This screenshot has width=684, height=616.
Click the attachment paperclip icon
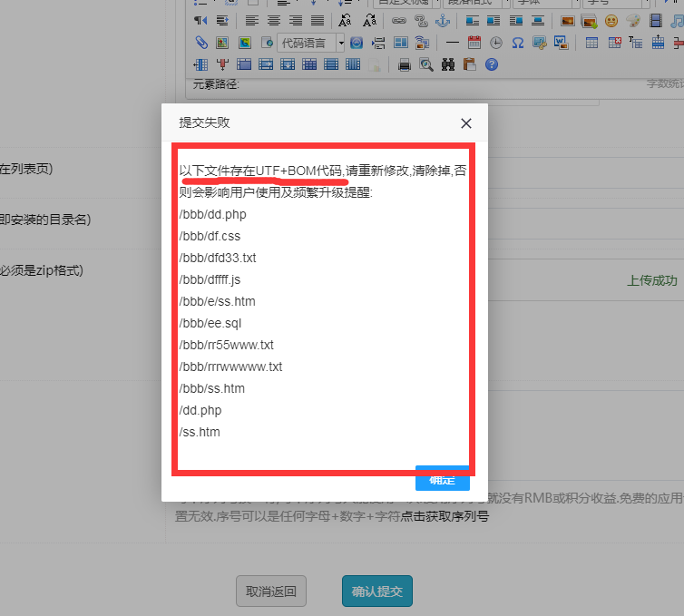point(200,43)
